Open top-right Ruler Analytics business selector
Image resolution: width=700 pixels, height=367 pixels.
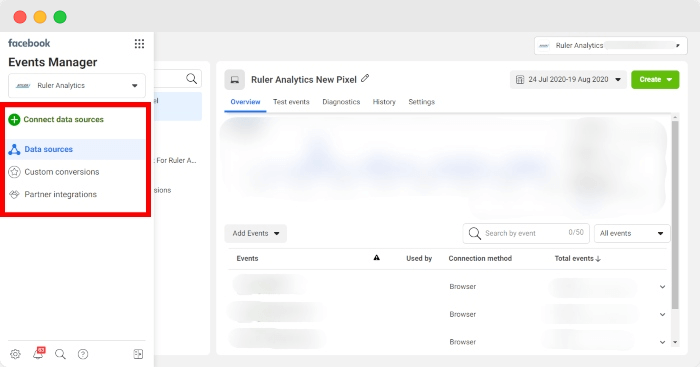[x=611, y=46]
